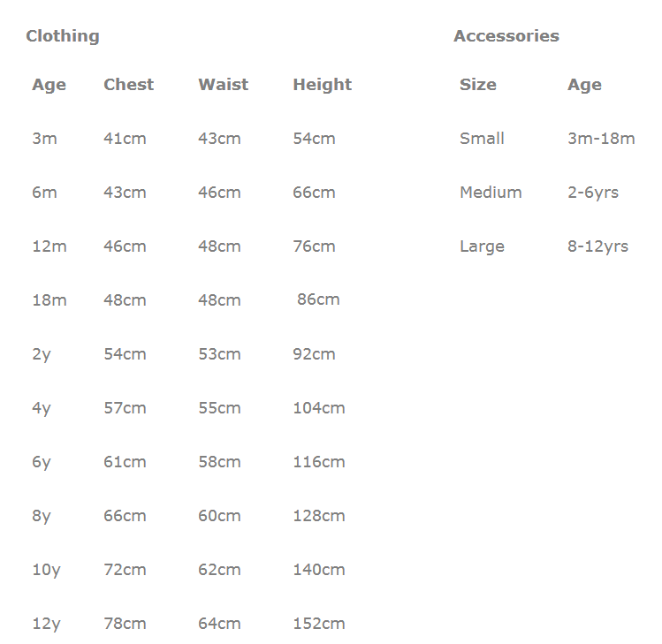Select the 10y age row label
Viewport: 662px width, 644px height.
47,571
